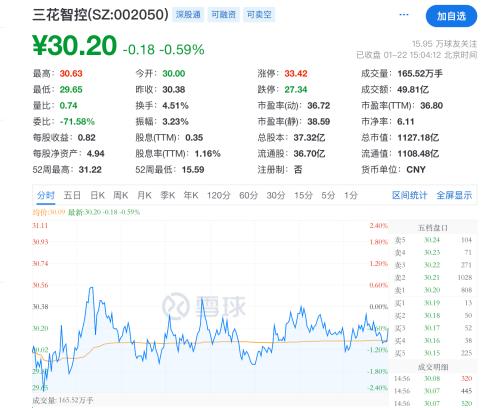Open the 全屏显示 link

coord(454,195)
